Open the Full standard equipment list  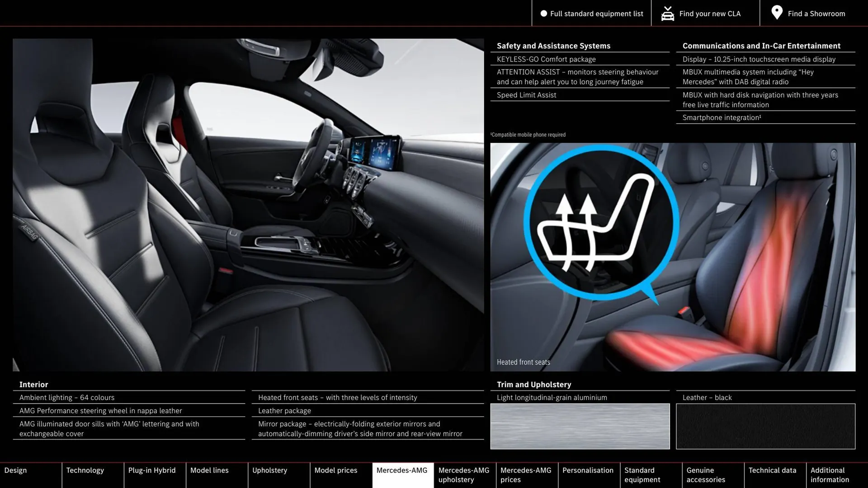[x=596, y=14]
